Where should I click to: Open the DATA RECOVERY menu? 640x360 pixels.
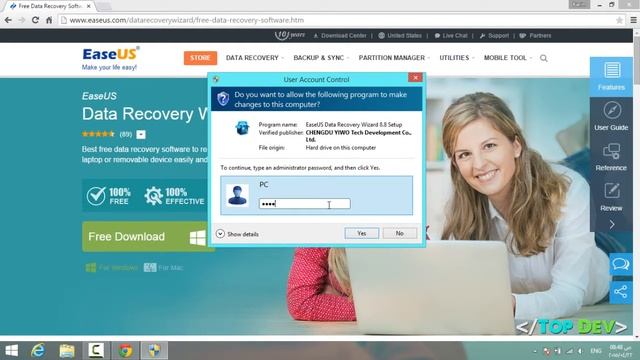click(254, 58)
